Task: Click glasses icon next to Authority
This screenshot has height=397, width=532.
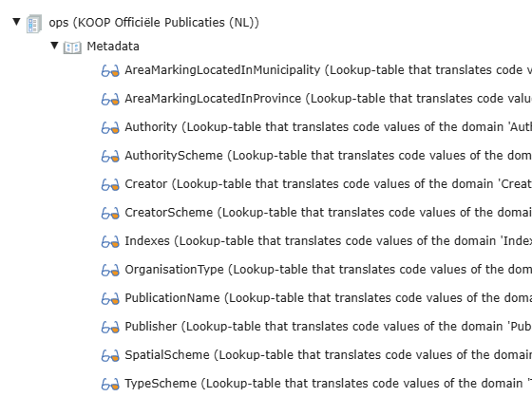Action: pos(110,128)
